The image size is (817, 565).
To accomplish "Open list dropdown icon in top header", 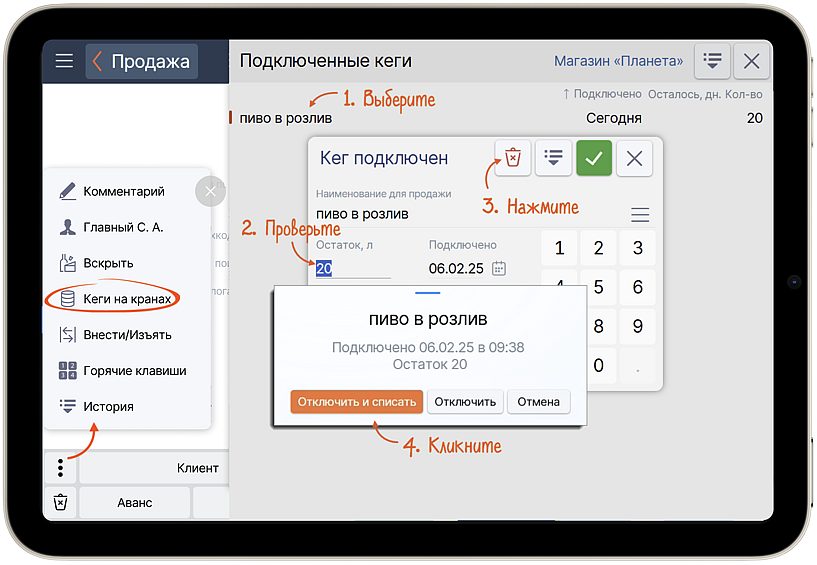I will tap(712, 61).
